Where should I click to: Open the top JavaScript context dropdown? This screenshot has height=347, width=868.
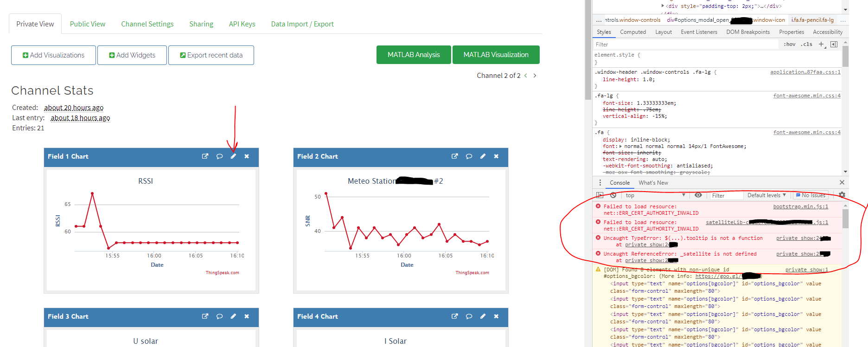pyautogui.click(x=654, y=195)
